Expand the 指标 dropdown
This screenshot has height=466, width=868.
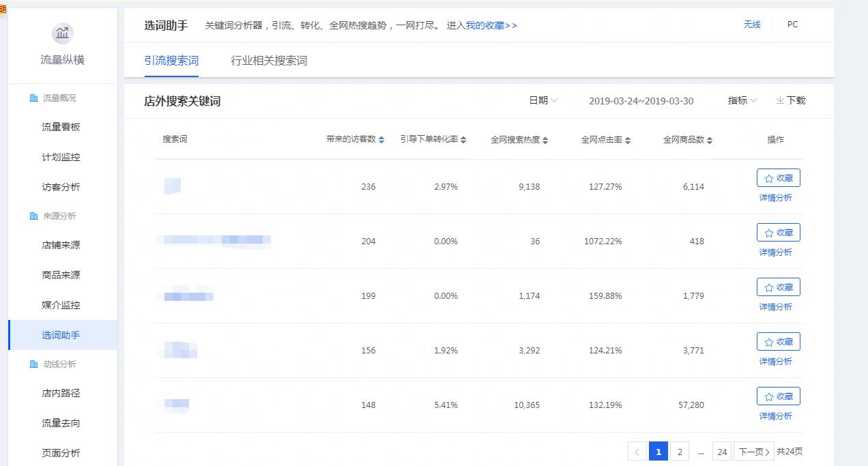[x=742, y=100]
